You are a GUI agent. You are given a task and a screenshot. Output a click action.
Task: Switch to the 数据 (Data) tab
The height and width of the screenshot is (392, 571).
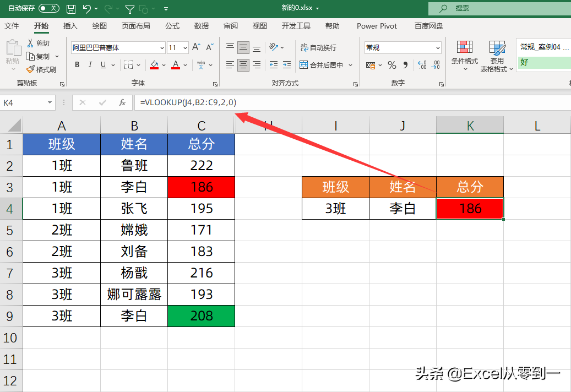pos(202,26)
